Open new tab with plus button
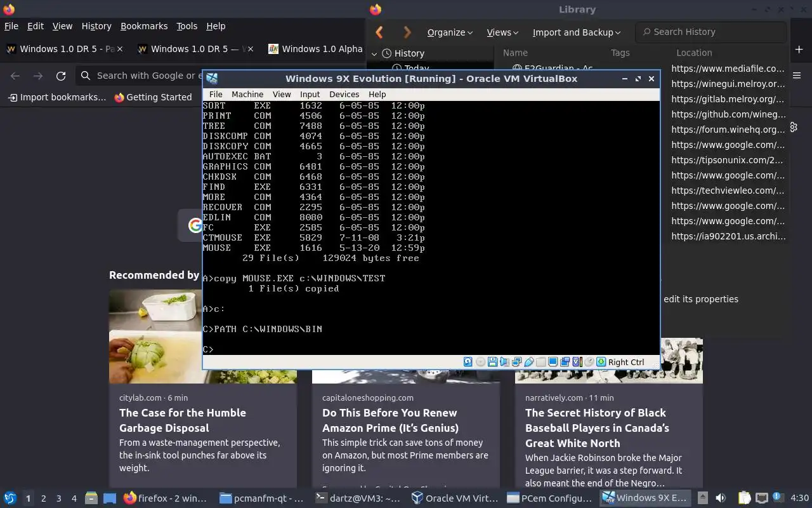Image resolution: width=812 pixels, height=508 pixels. point(799,49)
